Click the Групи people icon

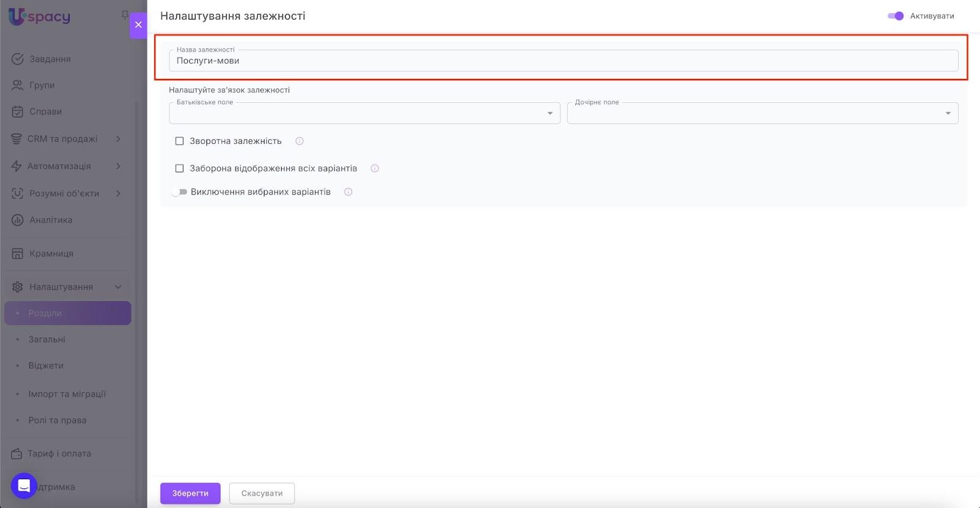18,85
